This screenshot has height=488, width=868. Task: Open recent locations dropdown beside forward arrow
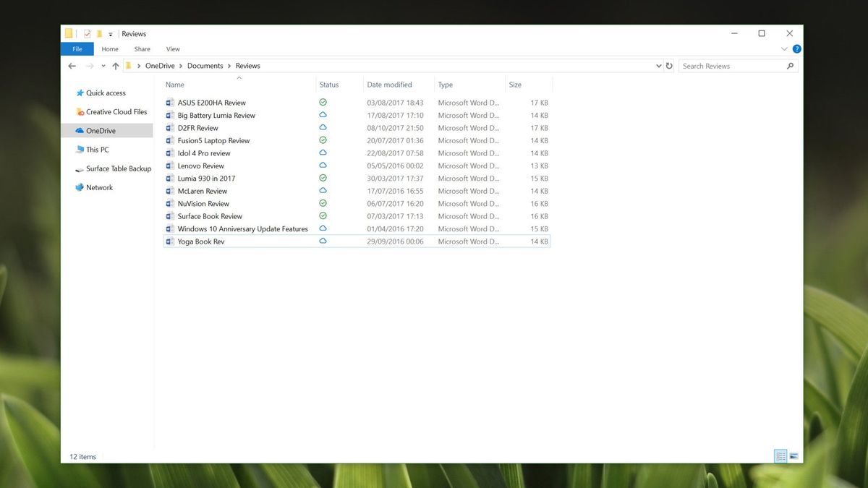point(103,65)
